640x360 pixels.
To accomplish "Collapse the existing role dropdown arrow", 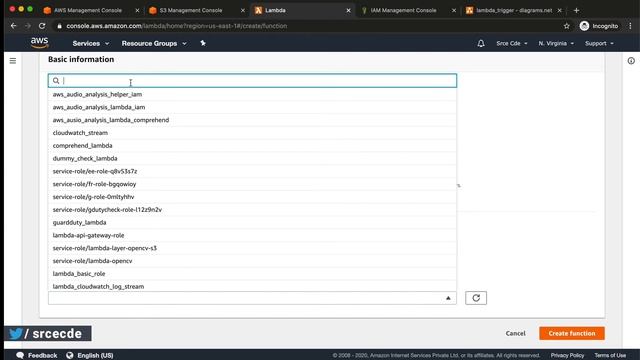I will coord(448,298).
